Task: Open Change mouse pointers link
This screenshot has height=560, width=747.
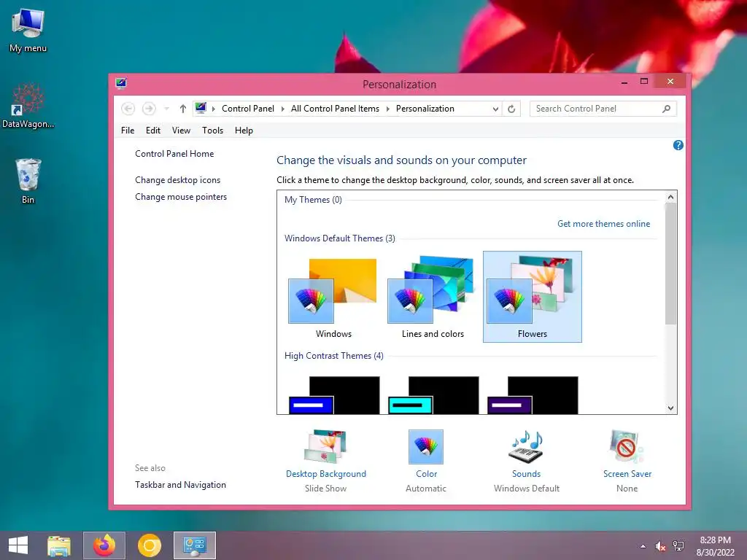Action: coord(181,197)
